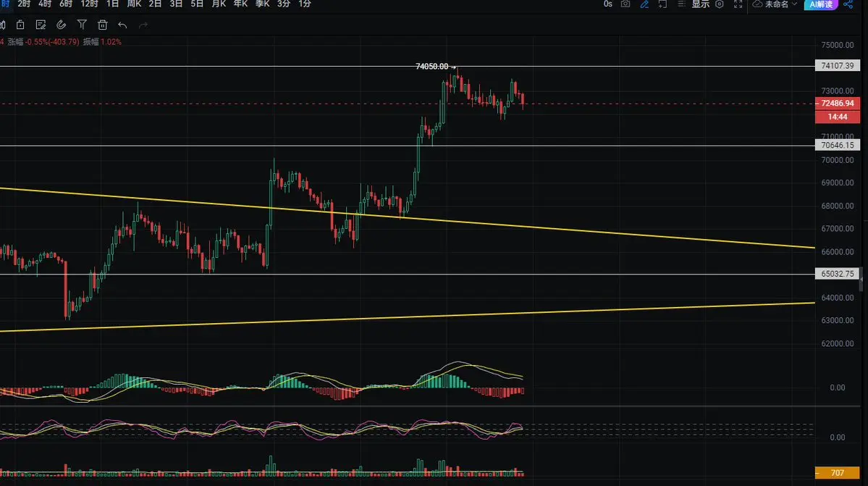The image size is (868, 486).
Task: Switch to the 月K monthly chart
Action: pos(219,4)
